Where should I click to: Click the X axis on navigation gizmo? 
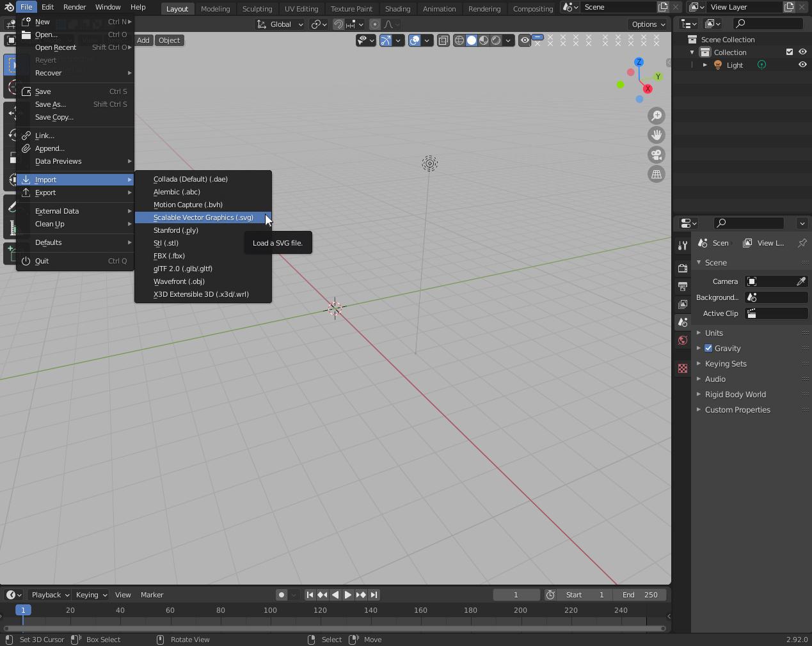point(648,89)
